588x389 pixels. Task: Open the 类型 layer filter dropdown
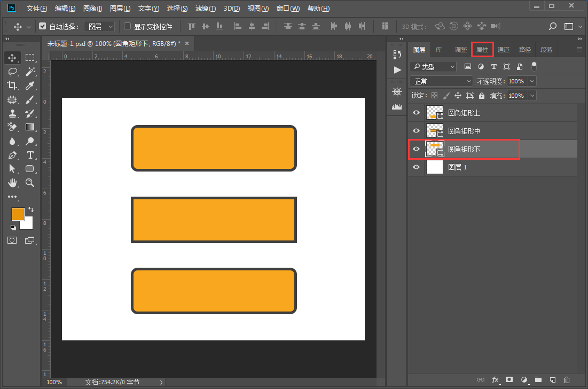point(433,66)
